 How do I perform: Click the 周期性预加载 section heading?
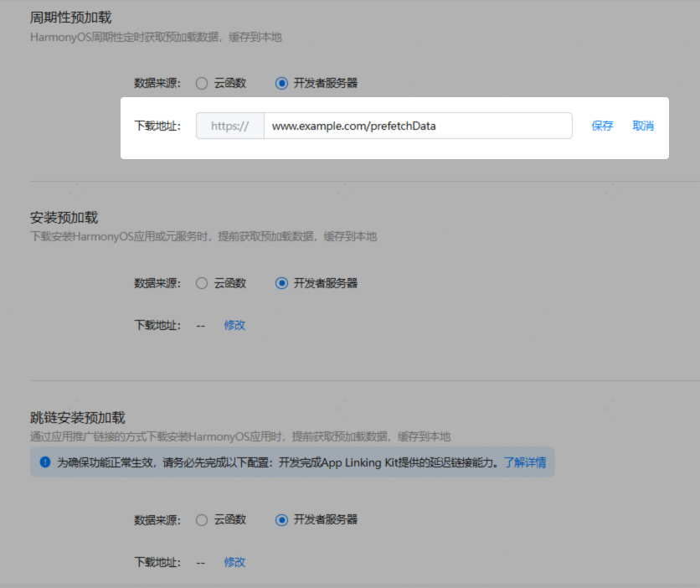point(70,18)
